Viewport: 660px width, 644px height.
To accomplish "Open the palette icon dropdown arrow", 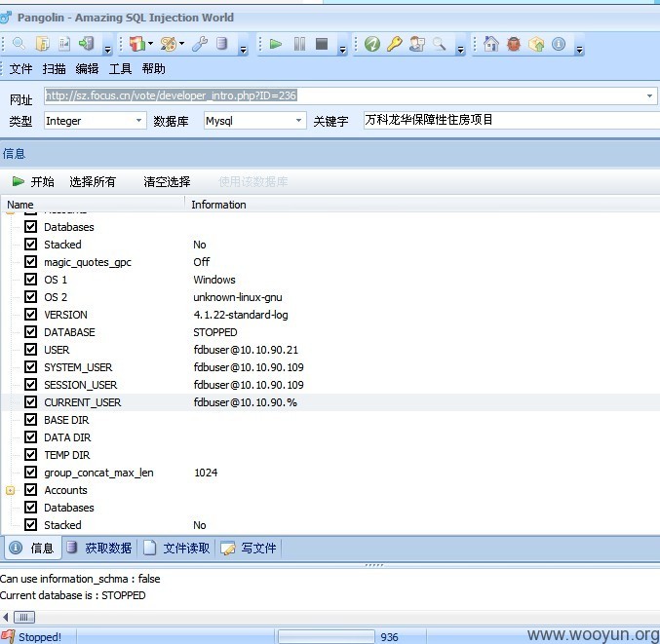I will (182, 43).
